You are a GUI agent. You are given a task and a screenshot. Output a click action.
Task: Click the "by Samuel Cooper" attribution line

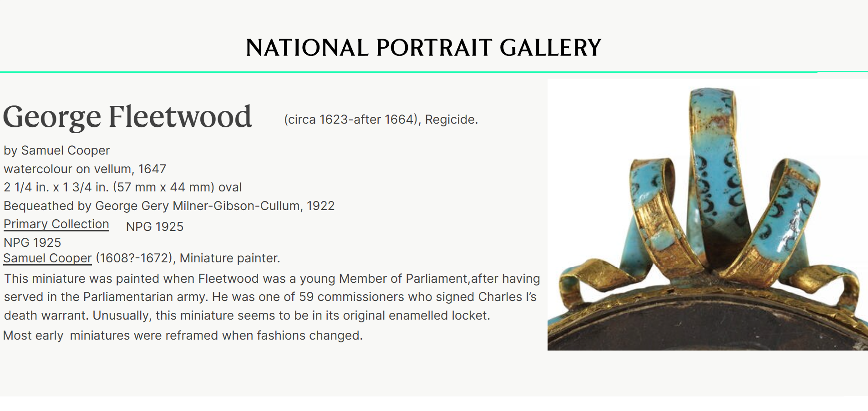[x=57, y=150]
